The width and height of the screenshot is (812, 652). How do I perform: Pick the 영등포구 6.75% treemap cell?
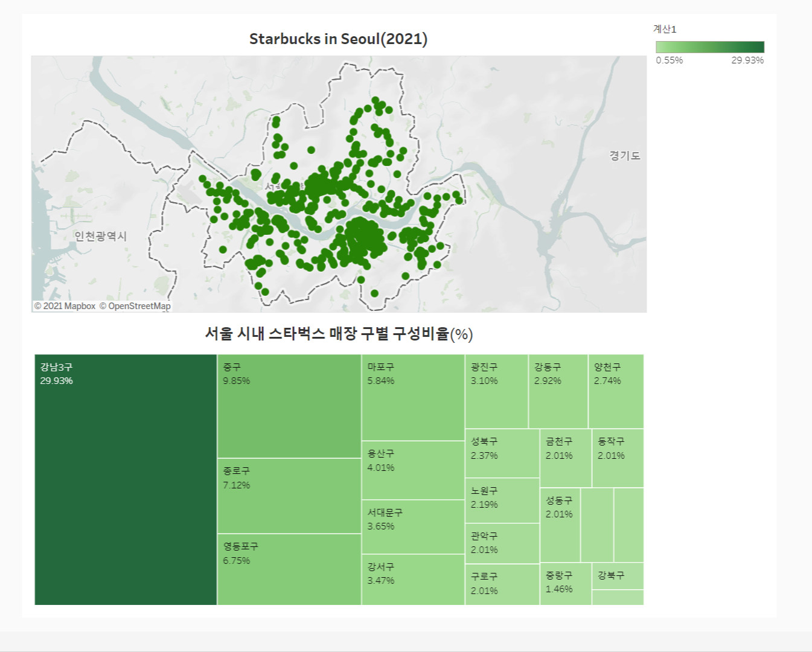[289, 569]
